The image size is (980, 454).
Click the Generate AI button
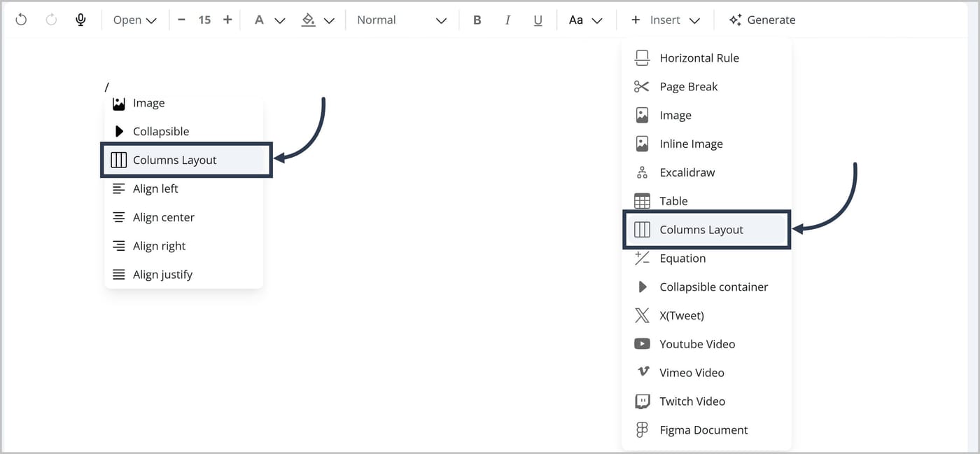(x=762, y=20)
